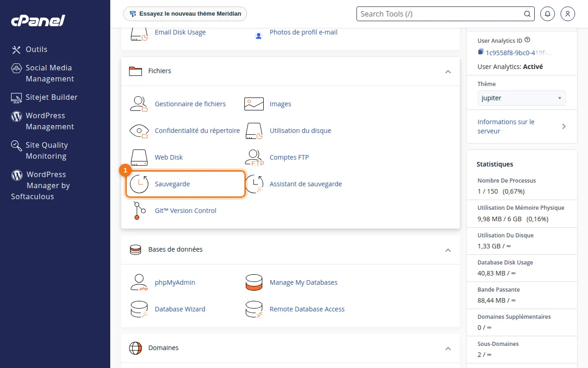Screen dimensions: 588x368
Task: Click the User Analytics ID help icon
Action: [527, 40]
